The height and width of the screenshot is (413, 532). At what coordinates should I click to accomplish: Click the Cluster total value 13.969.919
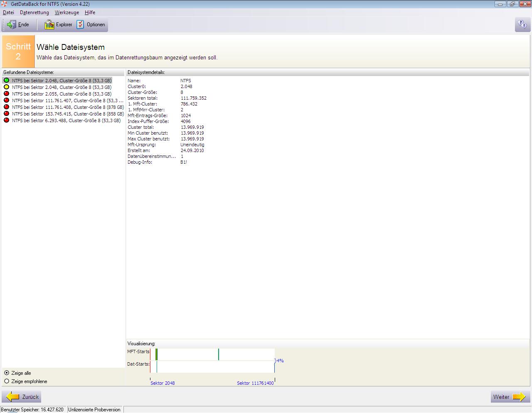point(192,127)
